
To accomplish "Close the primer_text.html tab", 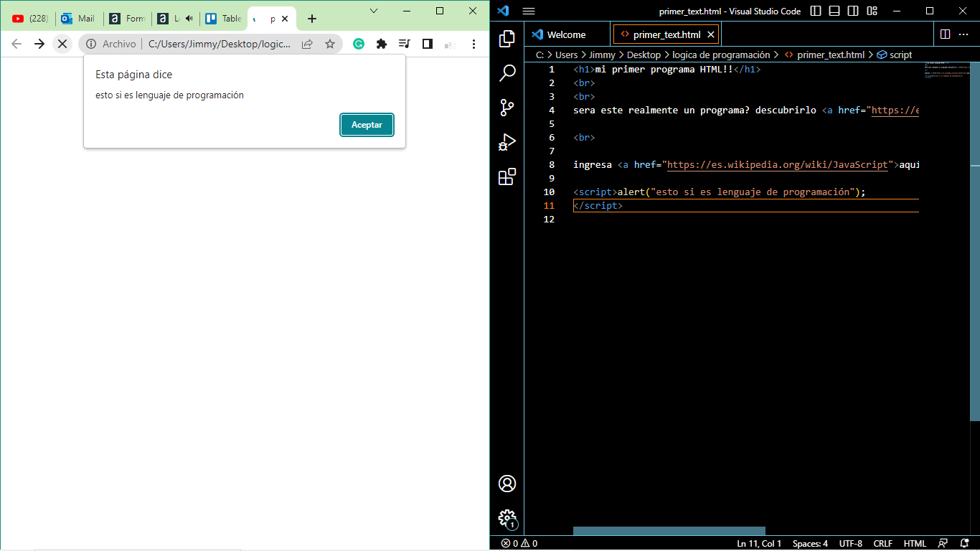I will click(x=711, y=34).
